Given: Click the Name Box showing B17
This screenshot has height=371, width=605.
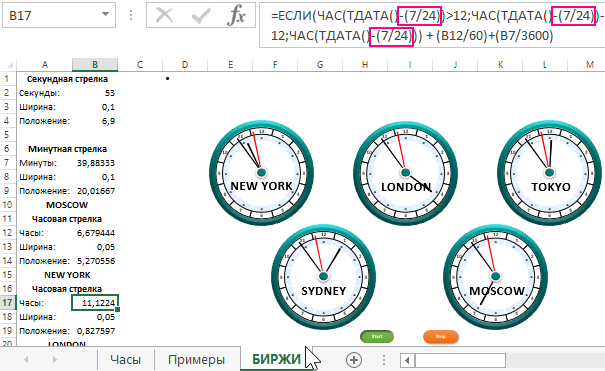Looking at the screenshot, I should tap(59, 15).
